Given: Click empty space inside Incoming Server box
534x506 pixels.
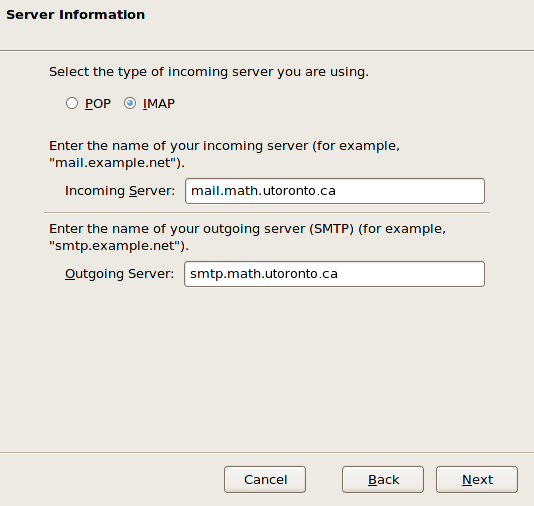Looking at the screenshot, I should point(409,191).
